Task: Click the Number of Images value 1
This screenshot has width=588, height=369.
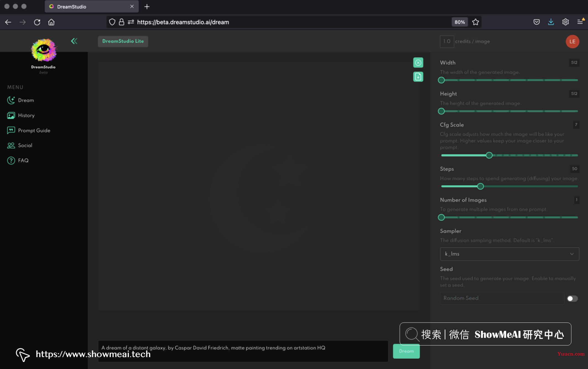Action: point(577,200)
